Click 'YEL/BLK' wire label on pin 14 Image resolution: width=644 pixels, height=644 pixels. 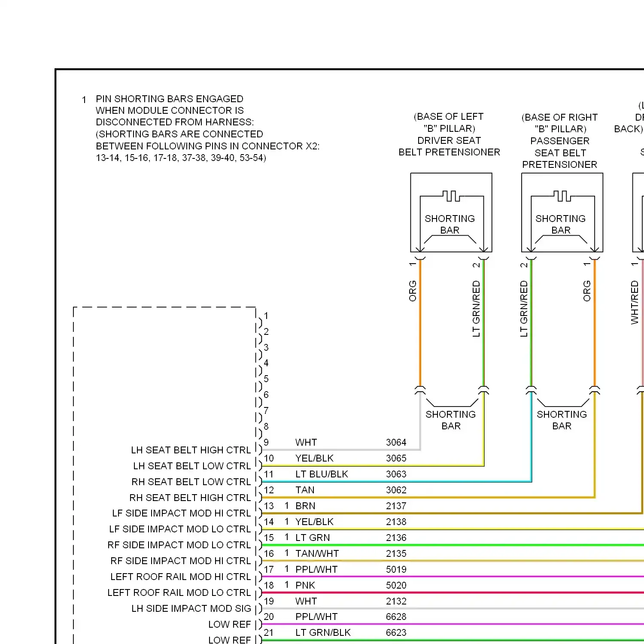tap(314, 522)
